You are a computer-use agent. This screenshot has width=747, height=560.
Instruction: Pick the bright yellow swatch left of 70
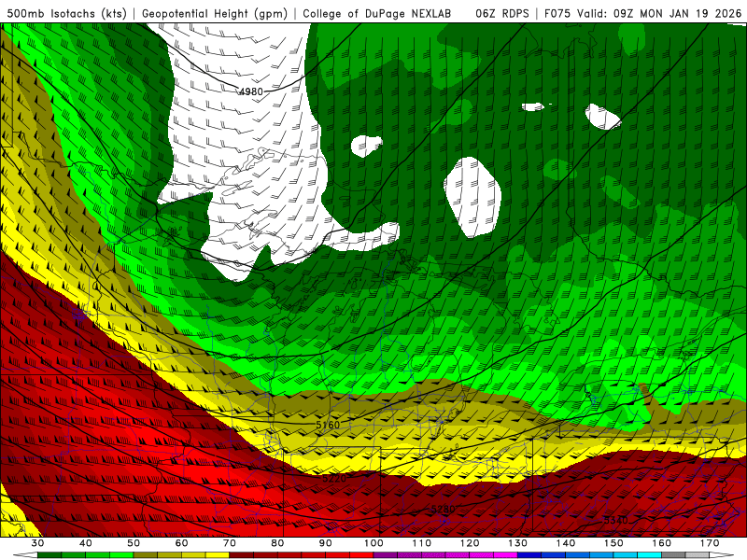[x=218, y=555]
